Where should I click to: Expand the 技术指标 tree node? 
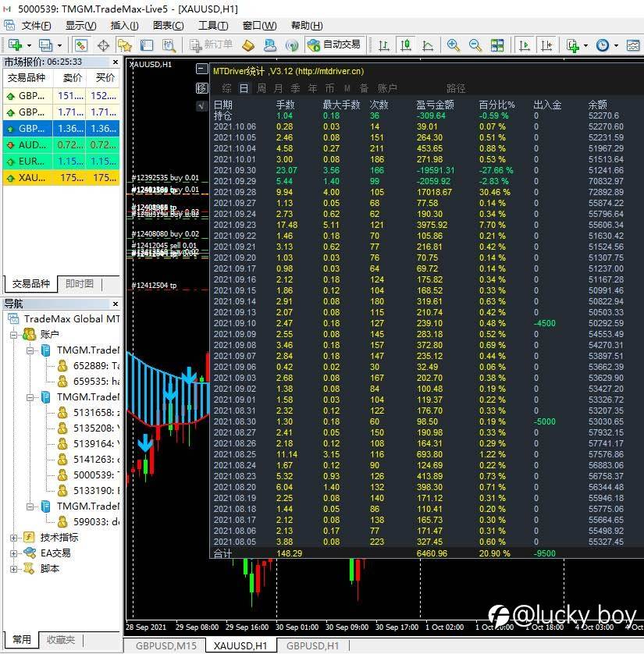click(14, 537)
